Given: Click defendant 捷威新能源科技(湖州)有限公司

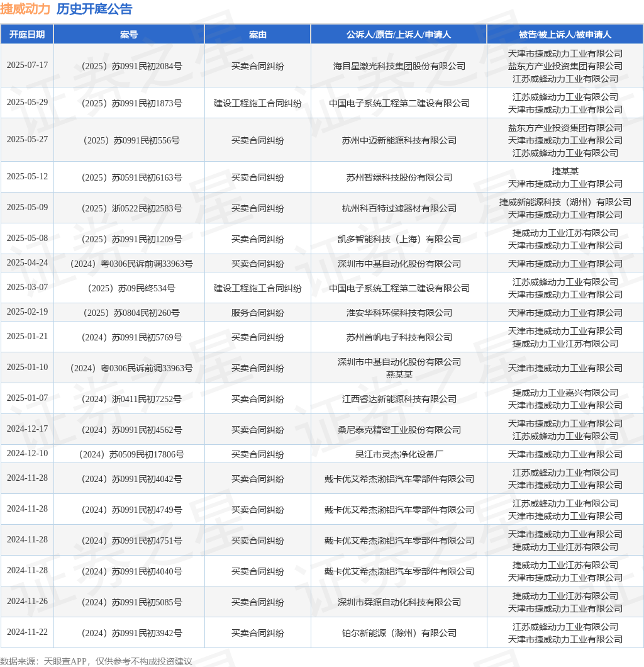Looking at the screenshot, I should point(565,202).
